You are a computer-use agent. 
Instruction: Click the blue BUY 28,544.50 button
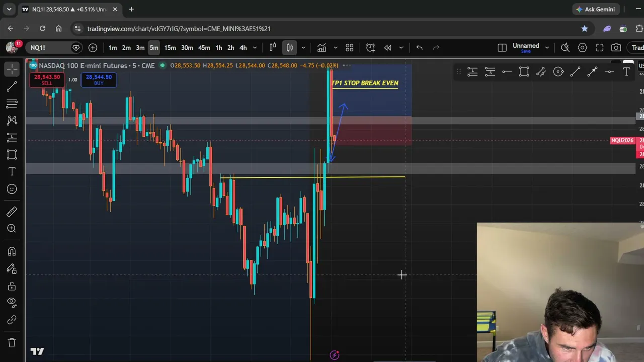[99, 79]
